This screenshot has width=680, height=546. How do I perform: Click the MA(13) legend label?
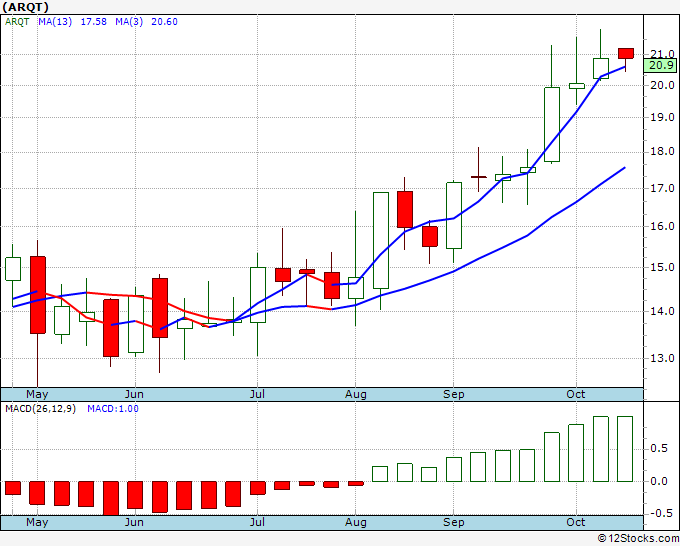pyautogui.click(x=55, y=22)
